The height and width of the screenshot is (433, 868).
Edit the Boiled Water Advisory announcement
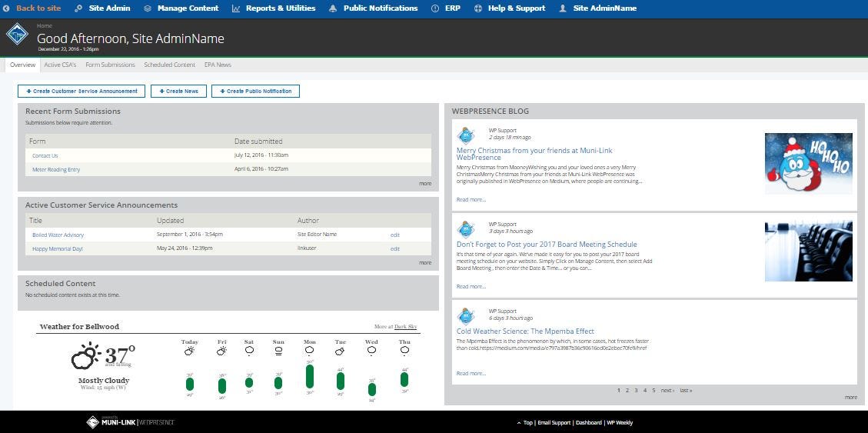[x=394, y=235]
